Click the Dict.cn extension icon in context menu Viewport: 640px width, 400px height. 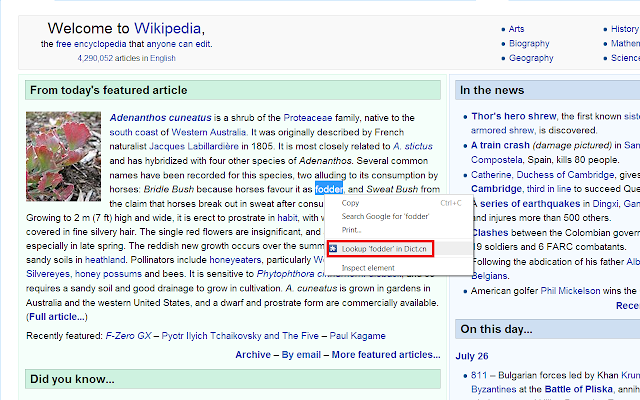coord(333,249)
